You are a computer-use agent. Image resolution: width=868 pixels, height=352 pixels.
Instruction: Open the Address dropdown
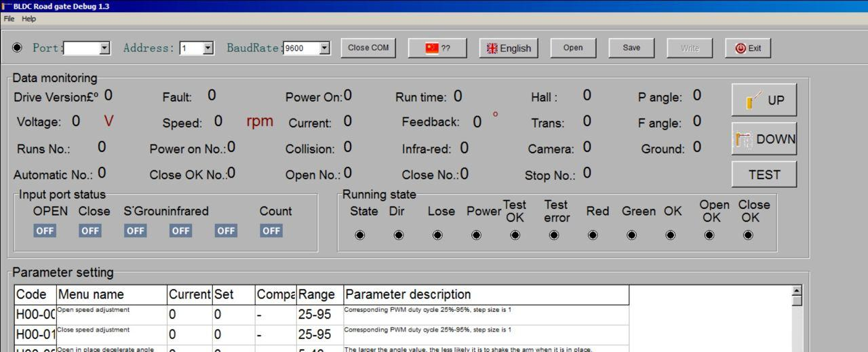click(208, 48)
